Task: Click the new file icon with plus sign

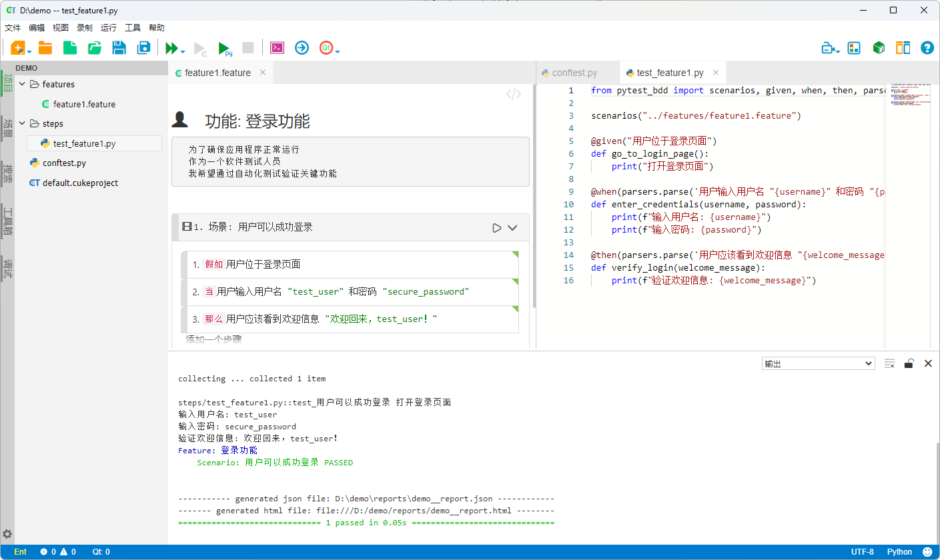Action: [x=18, y=48]
